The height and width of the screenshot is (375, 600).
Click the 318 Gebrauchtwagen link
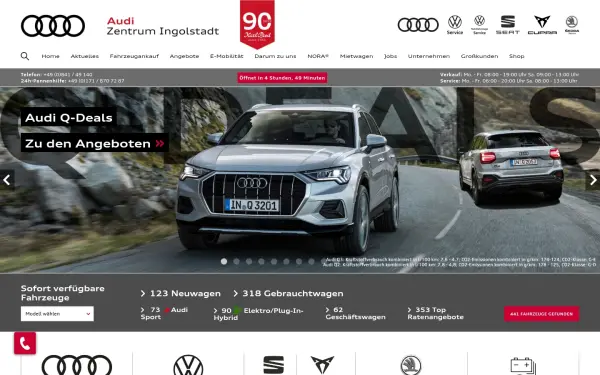point(288,293)
